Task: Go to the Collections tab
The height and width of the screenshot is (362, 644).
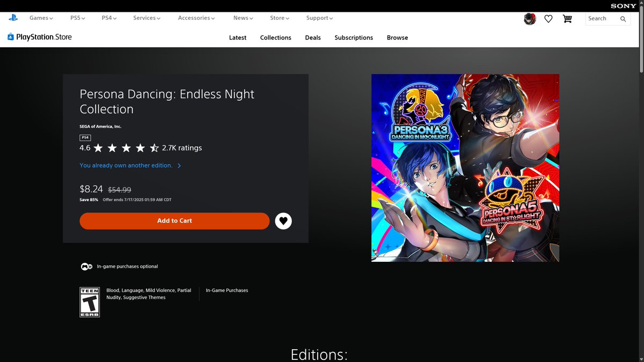Action: click(x=276, y=38)
